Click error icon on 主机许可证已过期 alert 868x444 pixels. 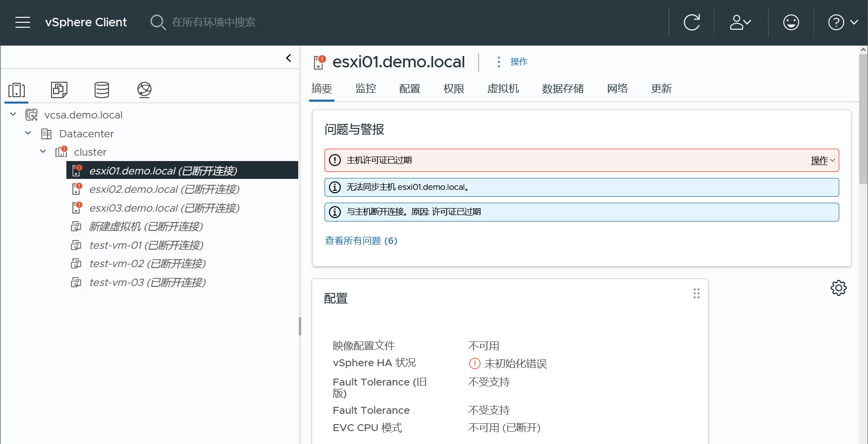(x=335, y=160)
